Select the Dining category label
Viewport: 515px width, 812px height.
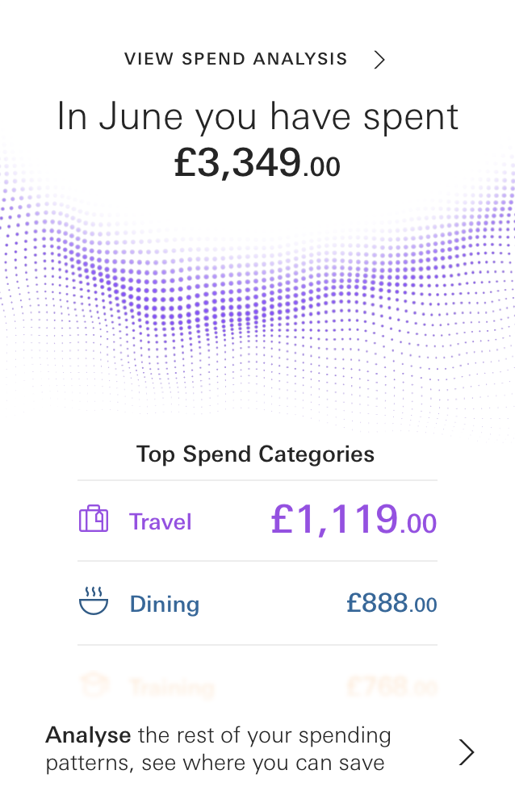click(x=164, y=604)
